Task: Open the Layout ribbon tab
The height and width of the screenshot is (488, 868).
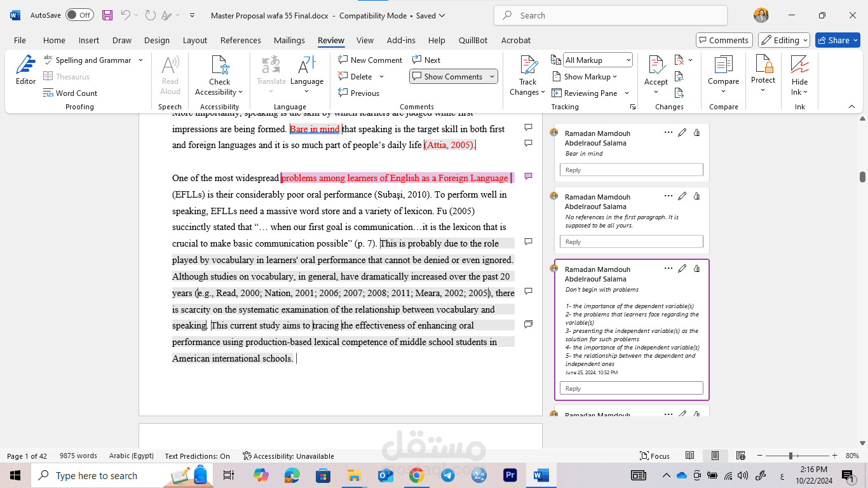Action: click(194, 40)
